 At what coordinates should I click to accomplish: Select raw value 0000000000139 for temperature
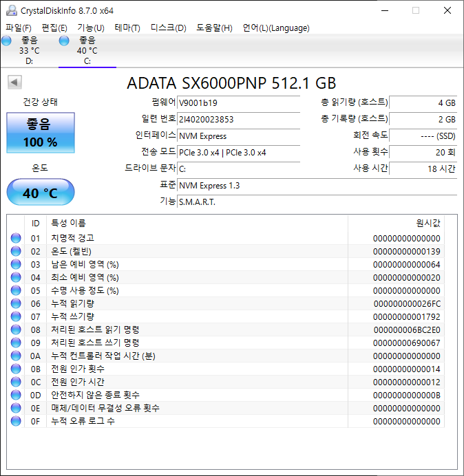(407, 251)
